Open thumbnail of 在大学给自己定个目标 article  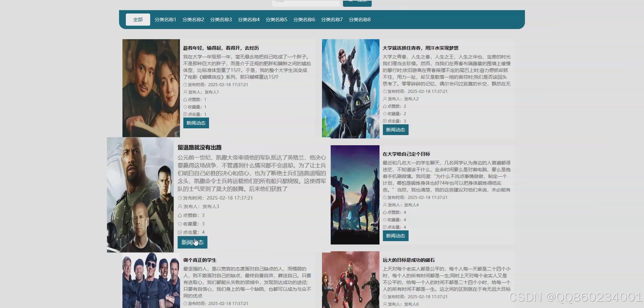coord(355,195)
